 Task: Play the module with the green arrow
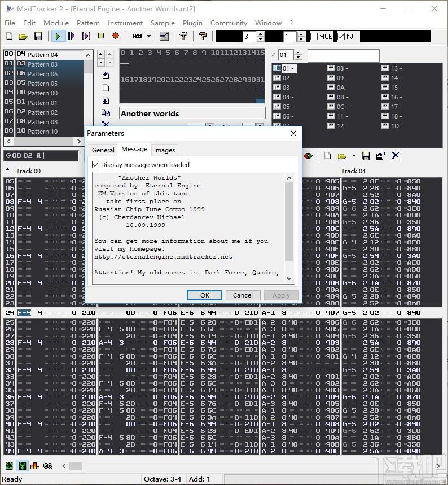pyautogui.click(x=58, y=37)
